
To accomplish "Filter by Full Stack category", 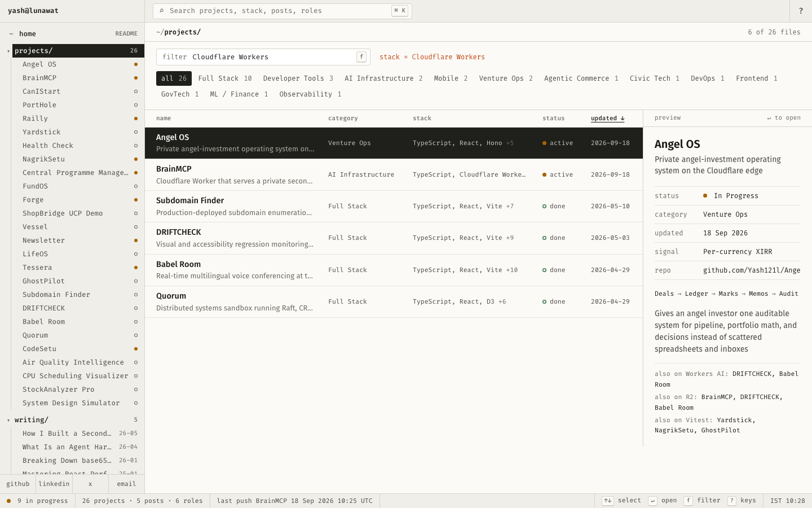I will point(225,78).
